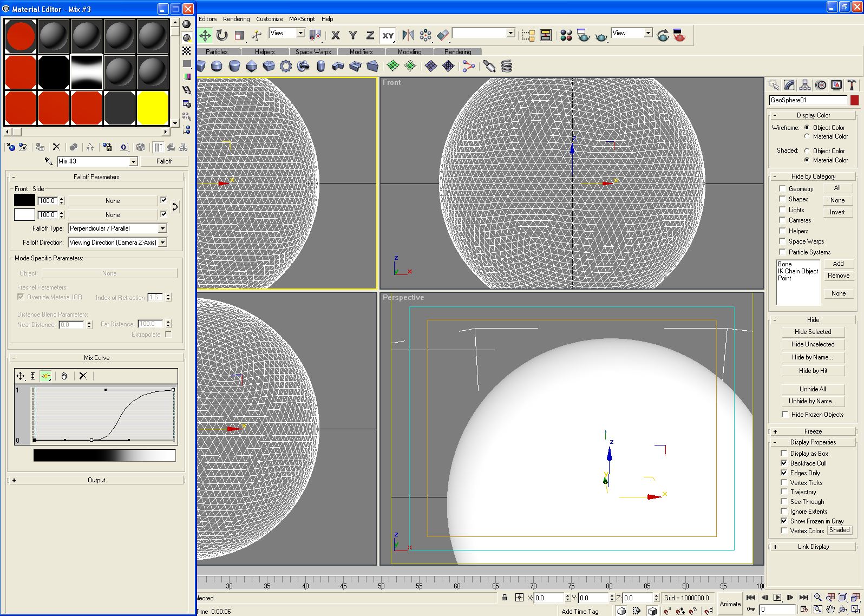Open the Hierarchy command panel tab
This screenshot has height=616, width=864.
(x=805, y=85)
